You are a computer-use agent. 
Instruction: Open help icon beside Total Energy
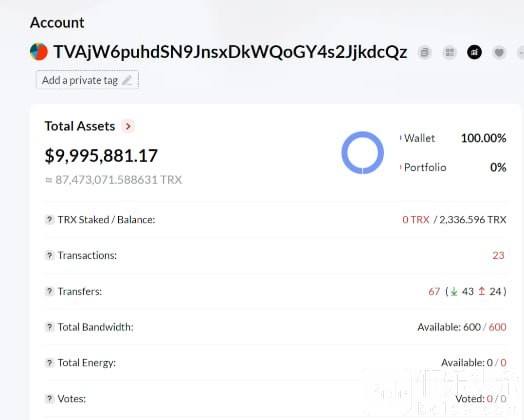[x=49, y=363]
